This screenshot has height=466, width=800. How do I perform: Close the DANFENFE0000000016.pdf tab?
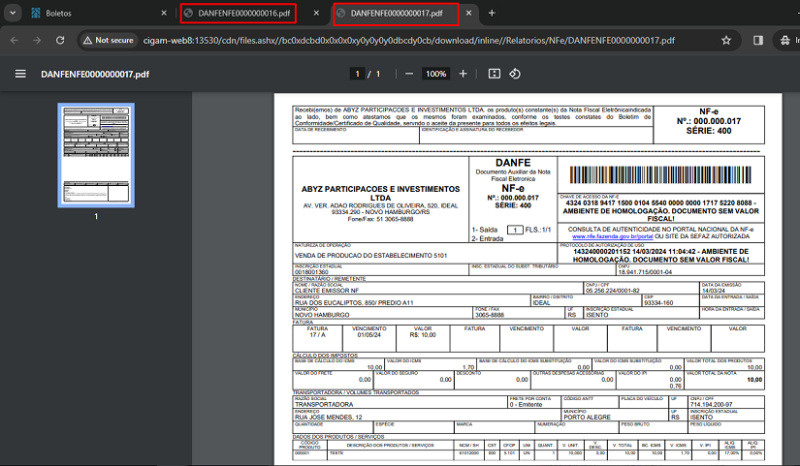coord(316,13)
